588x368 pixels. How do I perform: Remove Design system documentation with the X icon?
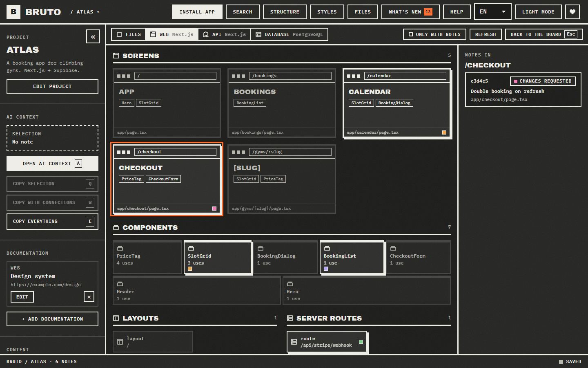coord(89,297)
